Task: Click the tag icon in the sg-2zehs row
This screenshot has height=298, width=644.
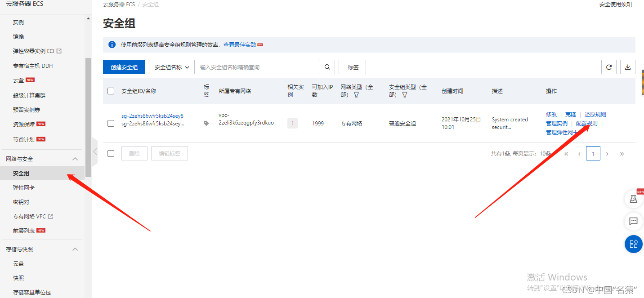Action: click(206, 123)
